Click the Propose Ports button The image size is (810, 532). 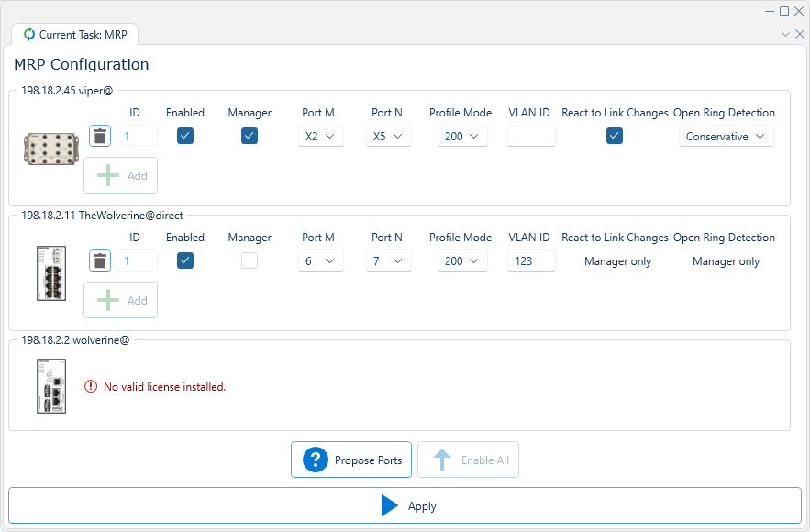coord(351,460)
